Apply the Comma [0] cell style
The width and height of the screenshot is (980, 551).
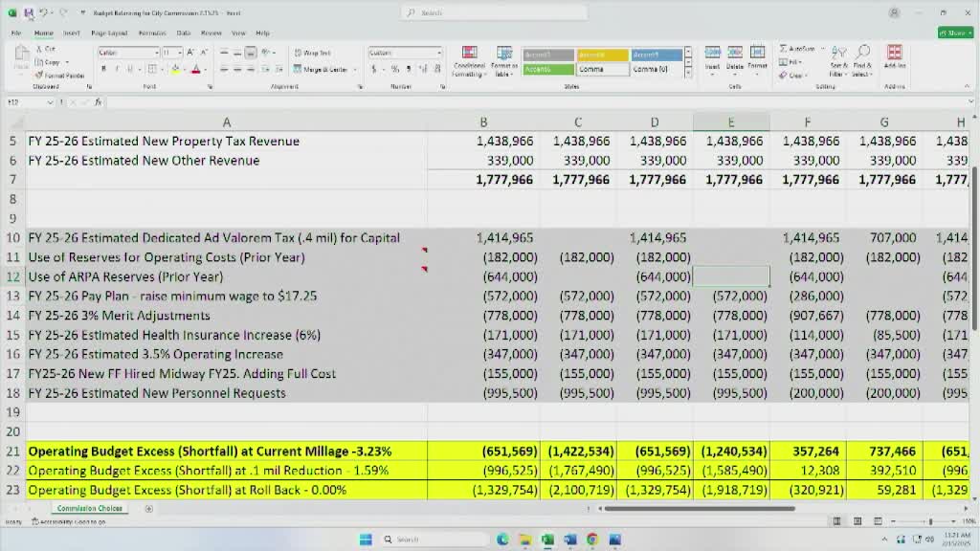point(657,69)
